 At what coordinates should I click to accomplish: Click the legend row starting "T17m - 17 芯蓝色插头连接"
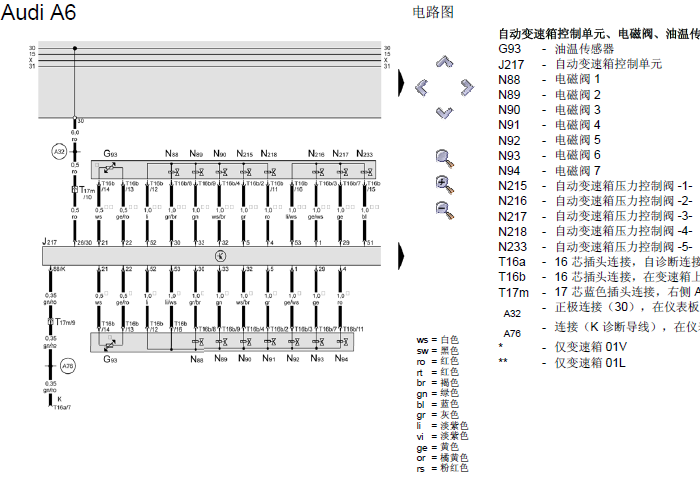(x=599, y=292)
